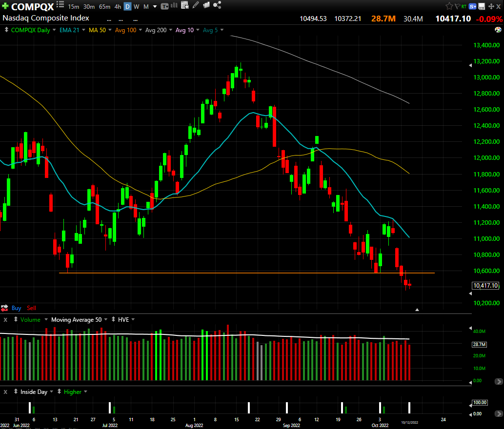Switch to 15m timeframe
Screen dimensions: 504x429
click(73, 6)
